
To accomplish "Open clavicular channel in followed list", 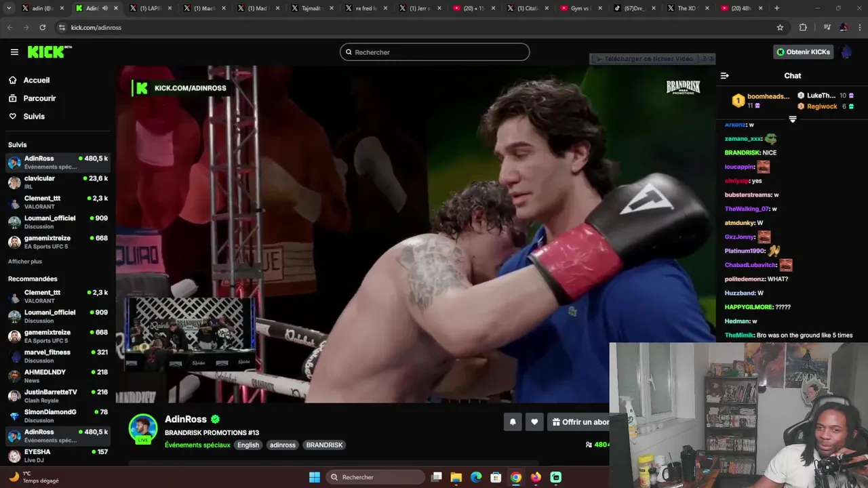I will pos(58,182).
